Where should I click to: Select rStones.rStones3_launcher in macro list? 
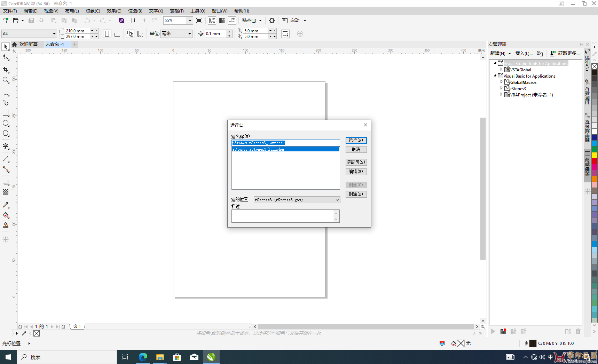click(286, 149)
